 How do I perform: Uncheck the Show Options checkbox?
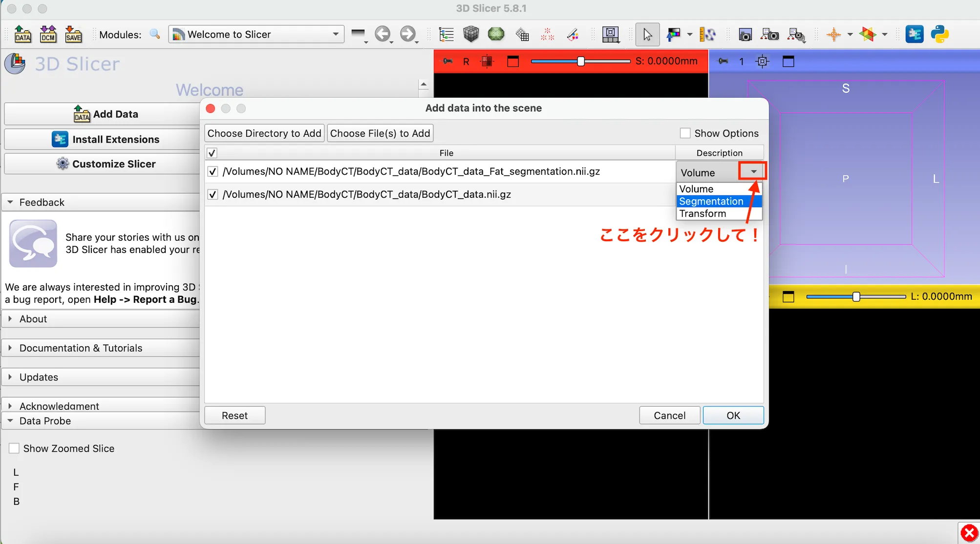click(685, 133)
